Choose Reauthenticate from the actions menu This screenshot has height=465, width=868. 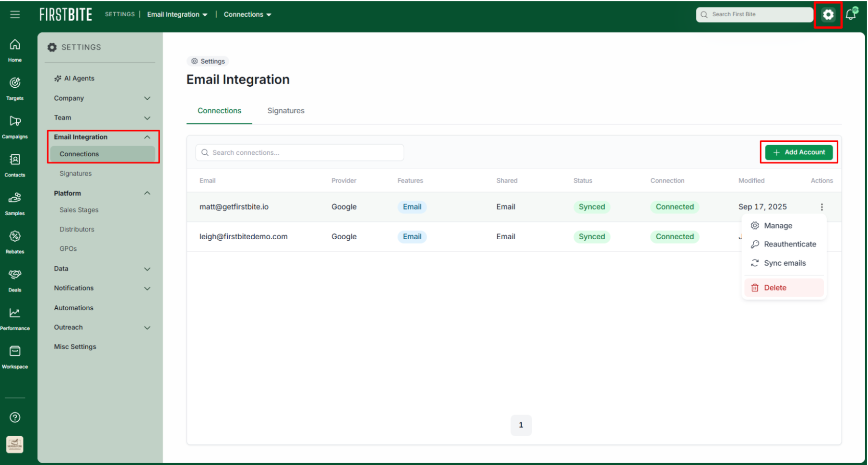(x=784, y=244)
